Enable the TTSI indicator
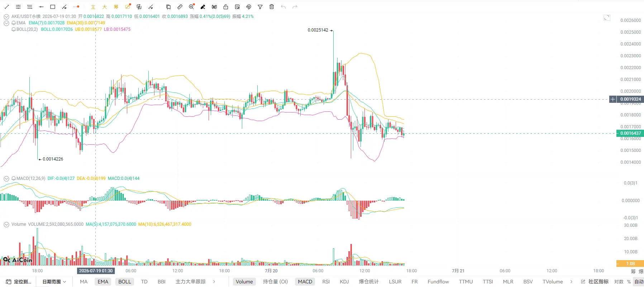The image size is (644, 287). pos(488,282)
